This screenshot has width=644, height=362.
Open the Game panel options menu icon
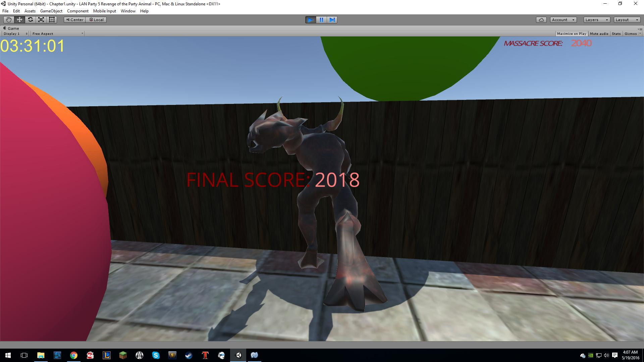640,29
